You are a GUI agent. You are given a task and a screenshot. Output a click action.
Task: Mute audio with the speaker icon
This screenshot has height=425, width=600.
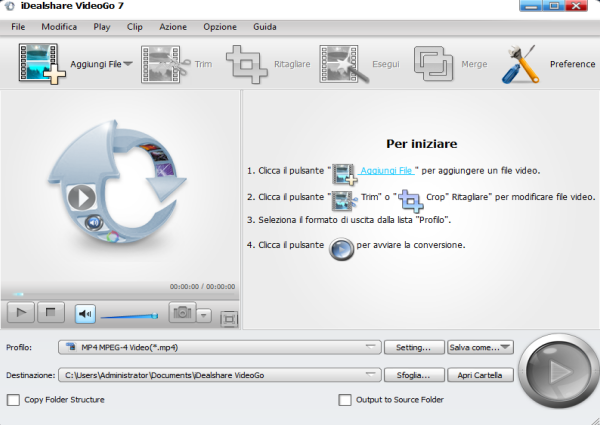coord(85,314)
